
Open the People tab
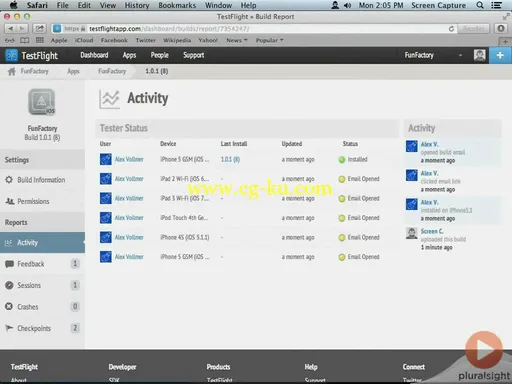pos(159,55)
